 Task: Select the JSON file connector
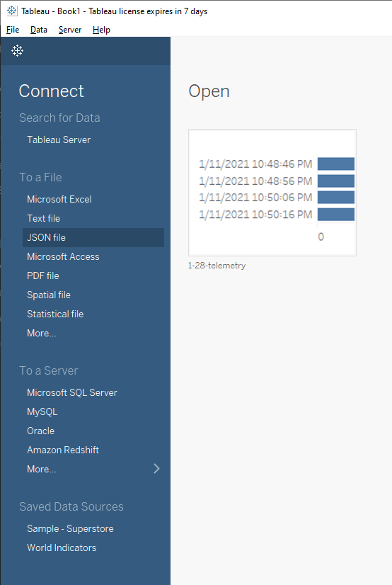click(93, 238)
